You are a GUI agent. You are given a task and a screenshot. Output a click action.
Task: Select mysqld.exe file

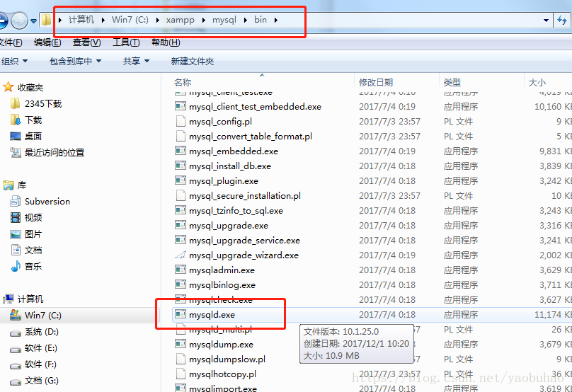pos(212,315)
